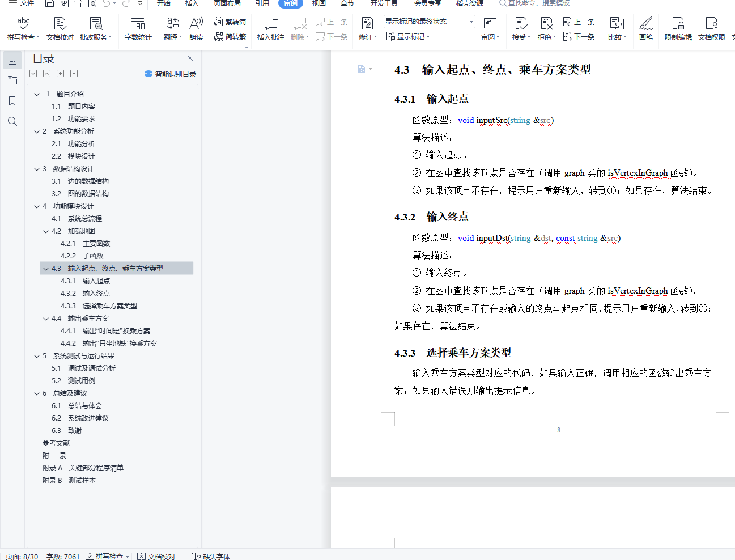Open the chapter navigation sidebar icon
Viewport: 735px width, 560px height.
12,80
